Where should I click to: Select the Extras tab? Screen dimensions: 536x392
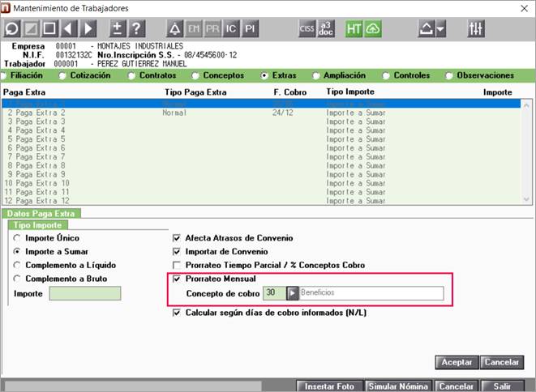pyautogui.click(x=279, y=75)
